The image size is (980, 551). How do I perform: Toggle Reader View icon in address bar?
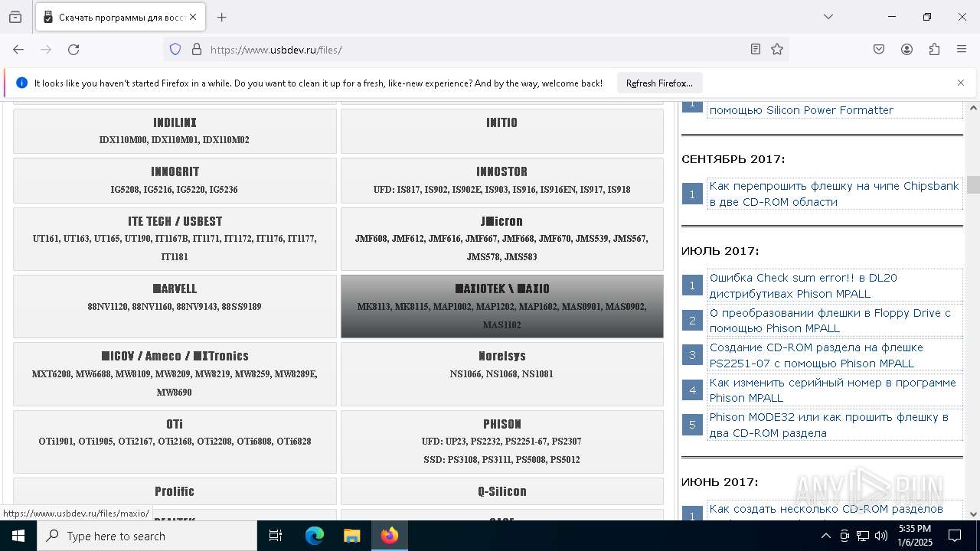(x=756, y=49)
